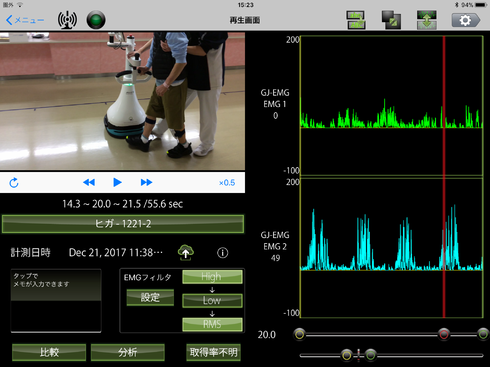The image size is (490, 367).
Task: Open the EMG filter 設定 button
Action: point(150,297)
